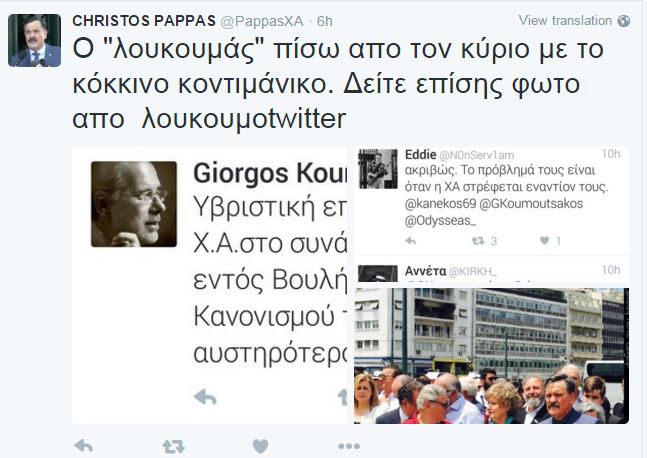This screenshot has width=647, height=458.
Task: Retweet the Christos Pappas tweet
Action: pos(173,446)
